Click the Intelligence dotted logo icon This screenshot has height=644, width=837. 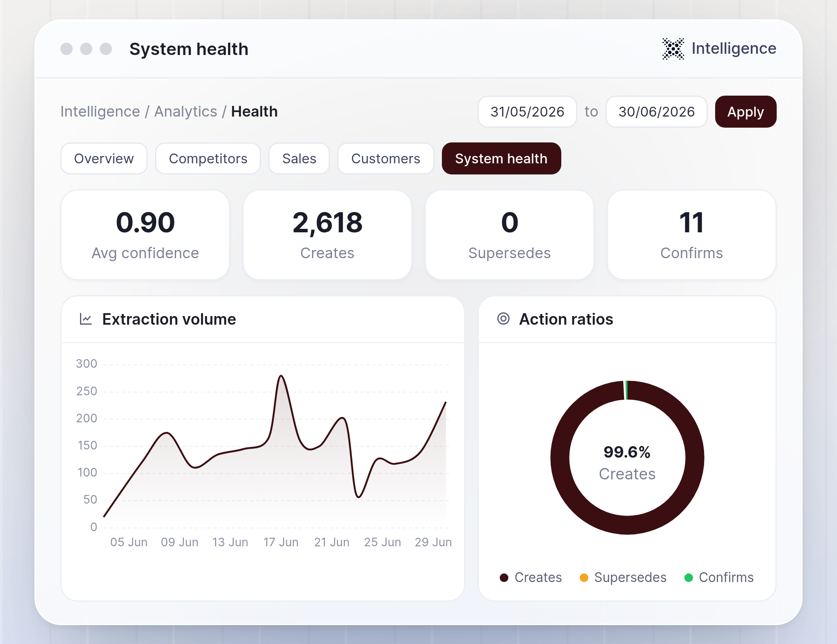click(x=673, y=49)
